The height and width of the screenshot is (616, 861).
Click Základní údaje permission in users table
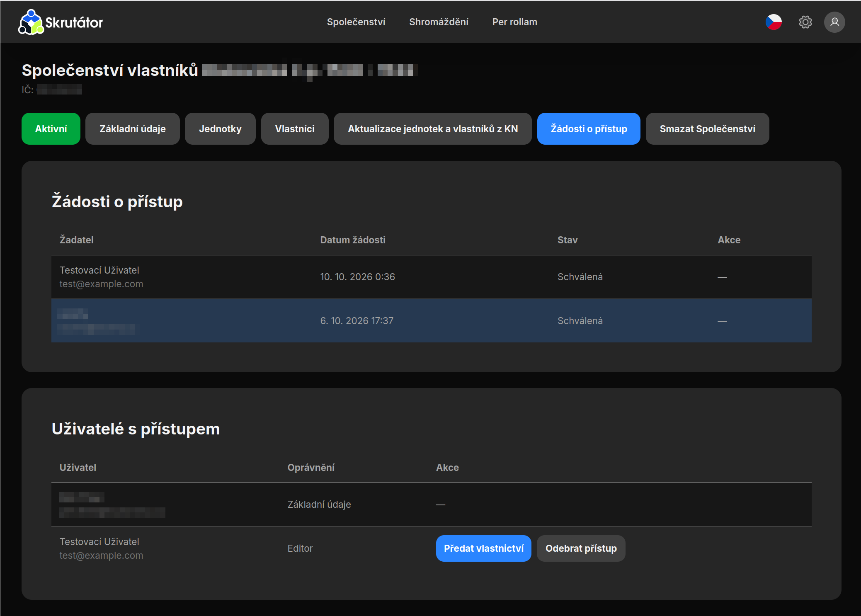(x=319, y=504)
